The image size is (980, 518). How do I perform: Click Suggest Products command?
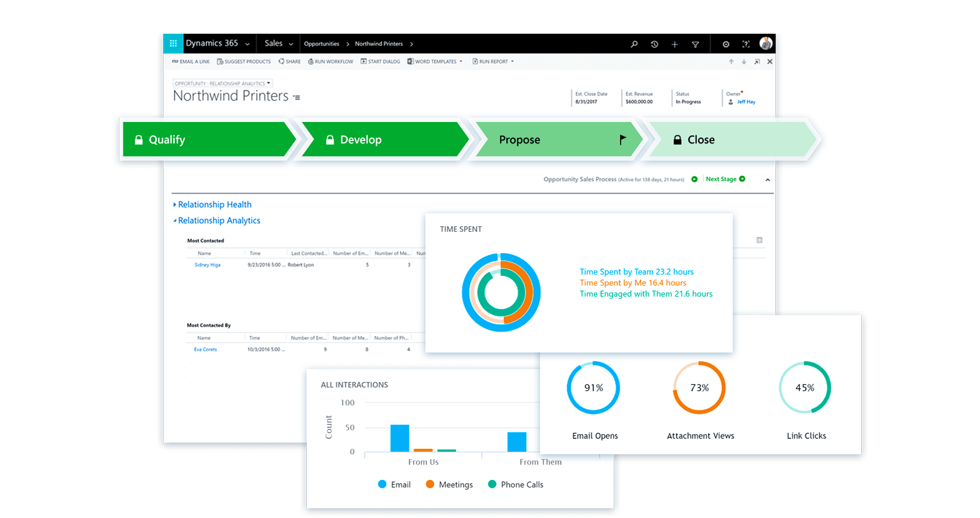coord(244,62)
